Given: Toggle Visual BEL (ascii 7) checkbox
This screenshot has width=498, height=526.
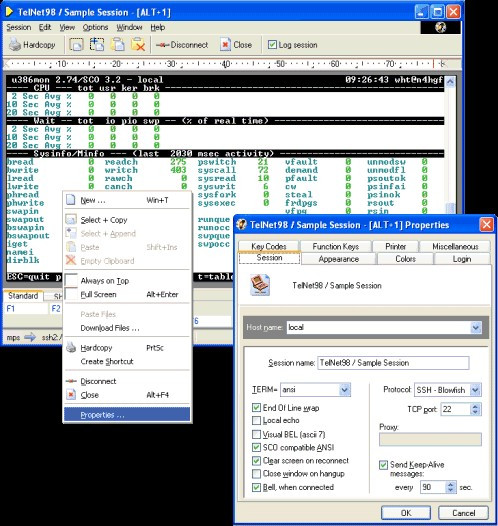Looking at the screenshot, I should (x=256, y=434).
